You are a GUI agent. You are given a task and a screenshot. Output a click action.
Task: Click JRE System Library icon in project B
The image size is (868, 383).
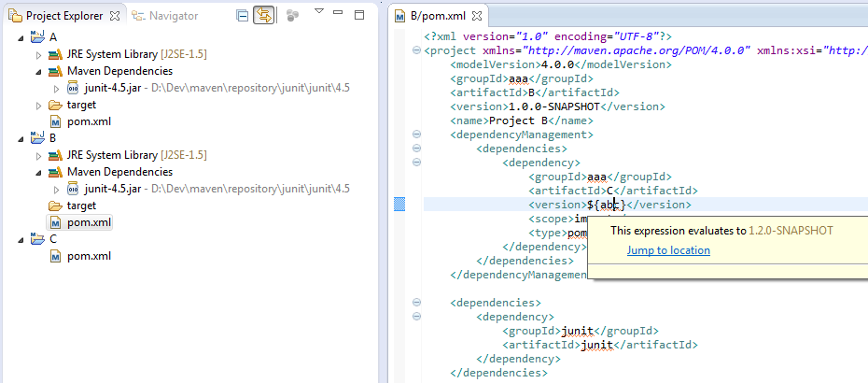pos(55,155)
